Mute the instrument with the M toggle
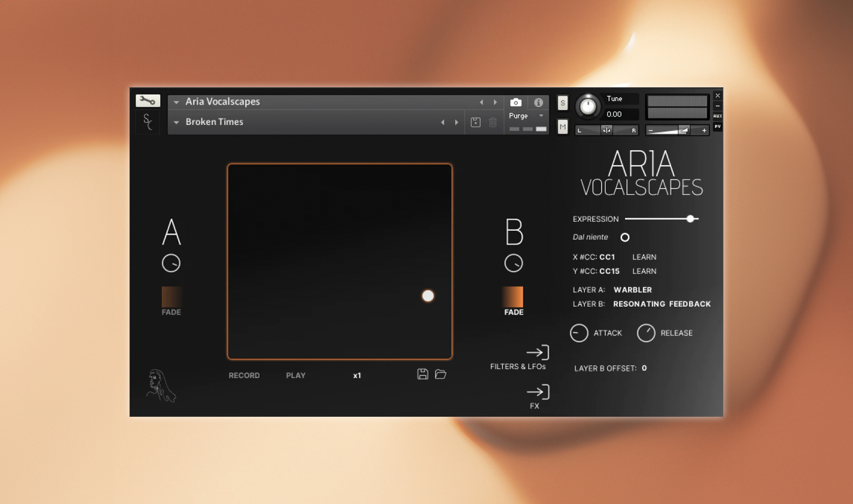 (563, 127)
